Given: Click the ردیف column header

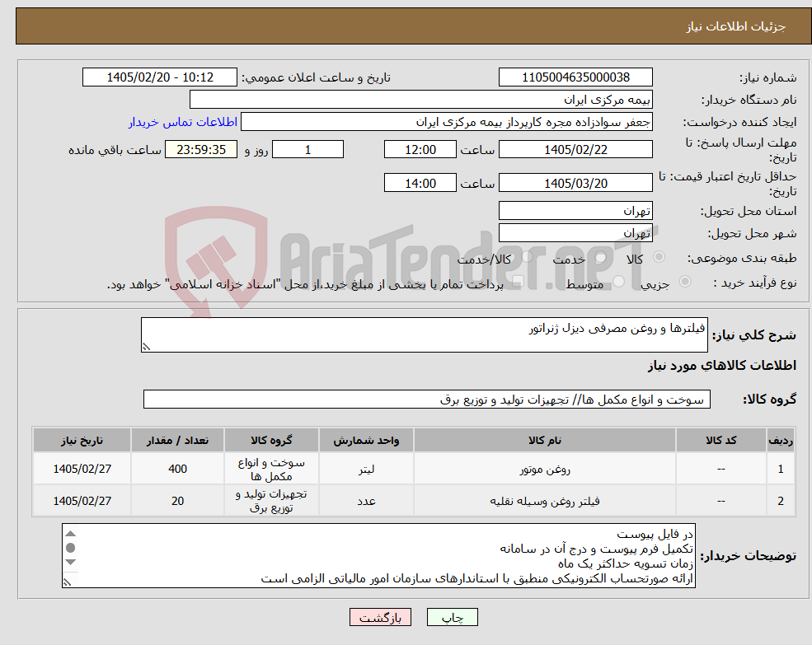Looking at the screenshot, I should pos(781,440).
